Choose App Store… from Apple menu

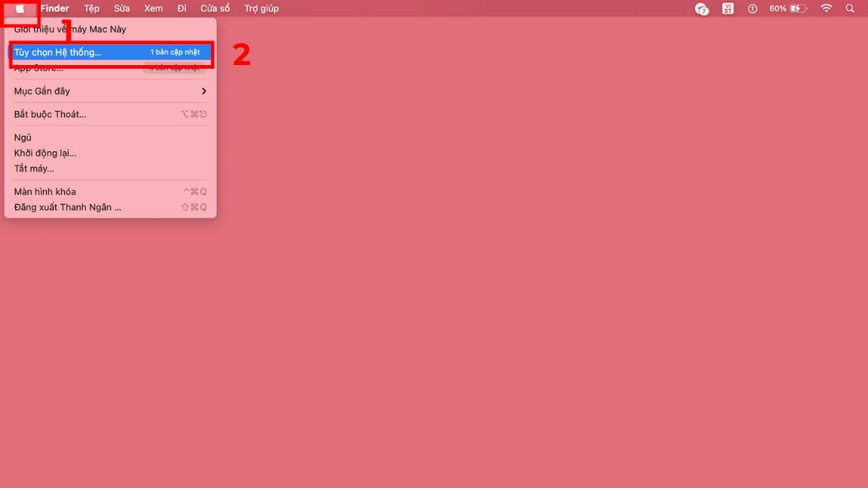click(x=110, y=68)
